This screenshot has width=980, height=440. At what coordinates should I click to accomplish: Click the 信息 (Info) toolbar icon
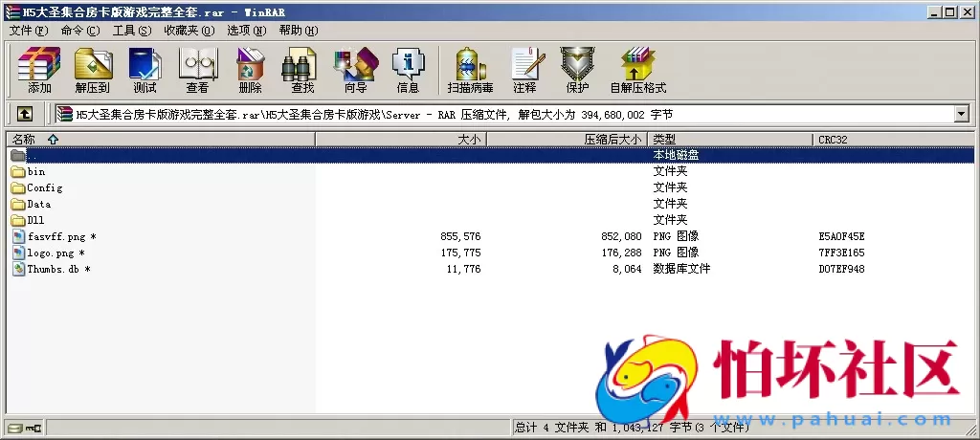pyautogui.click(x=408, y=63)
